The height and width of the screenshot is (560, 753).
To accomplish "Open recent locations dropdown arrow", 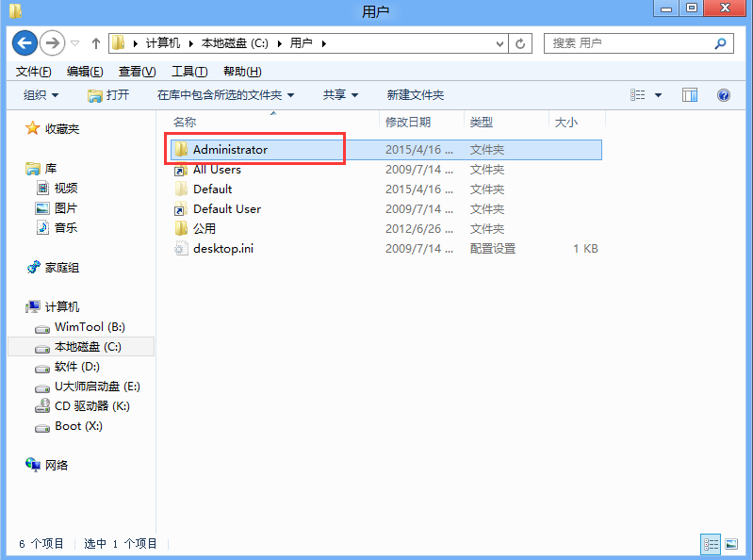I will (74, 43).
